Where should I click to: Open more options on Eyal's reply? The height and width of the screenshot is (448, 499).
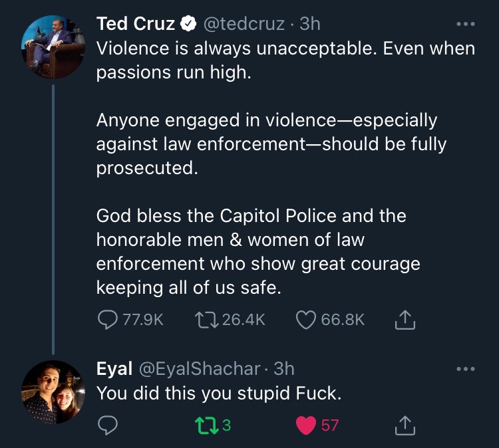click(466, 369)
